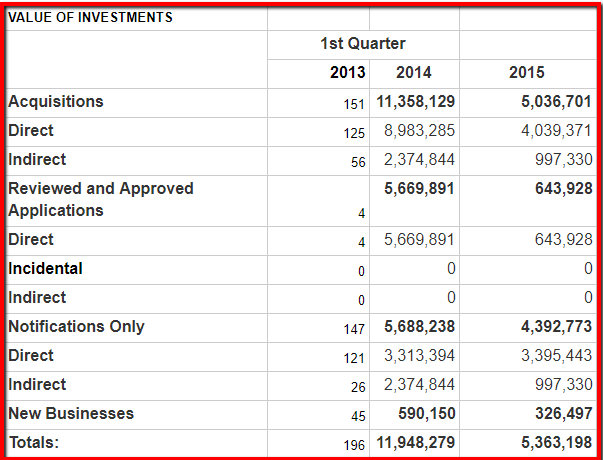Image resolution: width=603 pixels, height=460 pixels.
Task: Select the 1st Quarter header cell
Action: [362, 44]
